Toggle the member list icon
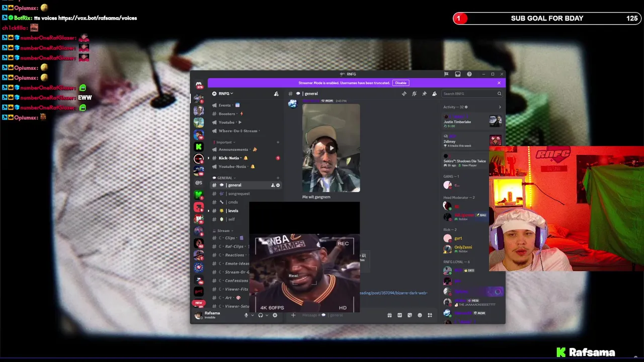 (434, 94)
